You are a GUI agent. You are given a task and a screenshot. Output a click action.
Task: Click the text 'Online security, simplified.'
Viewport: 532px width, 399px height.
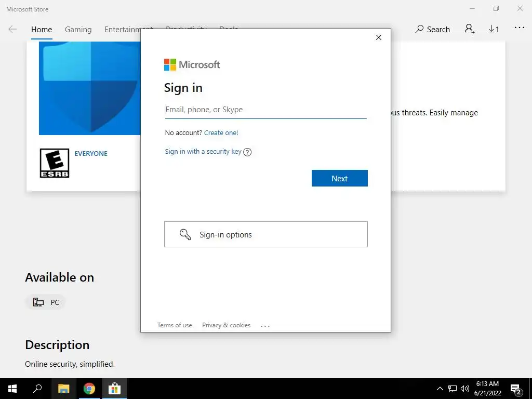70,364
